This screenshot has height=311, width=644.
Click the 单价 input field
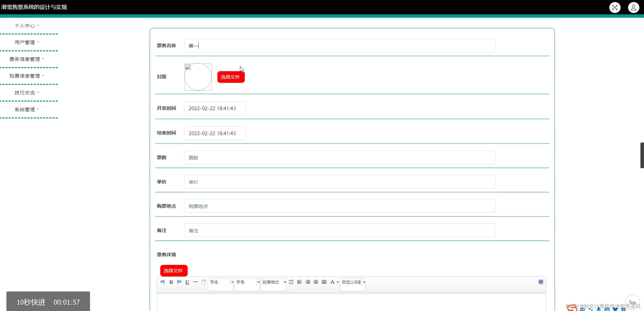click(339, 182)
